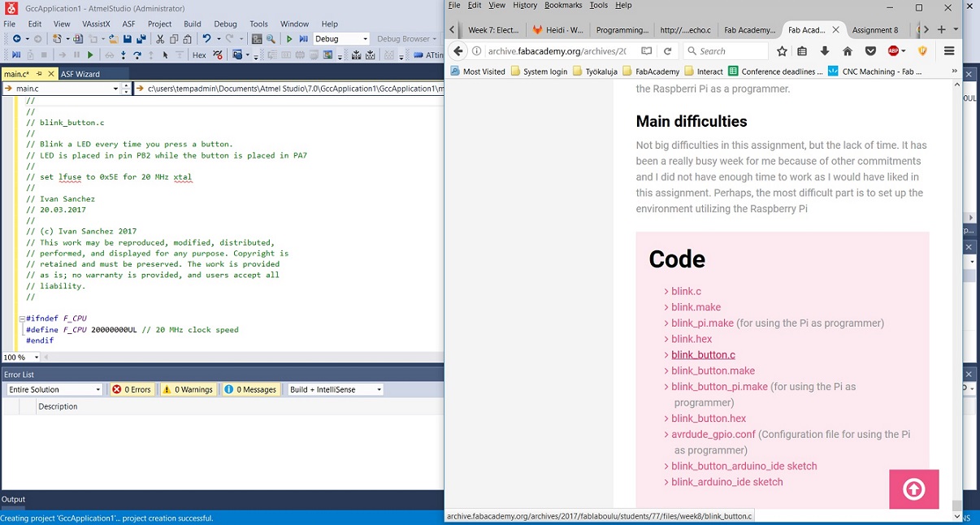Open the blink_arduino_ide sketch link

727,482
